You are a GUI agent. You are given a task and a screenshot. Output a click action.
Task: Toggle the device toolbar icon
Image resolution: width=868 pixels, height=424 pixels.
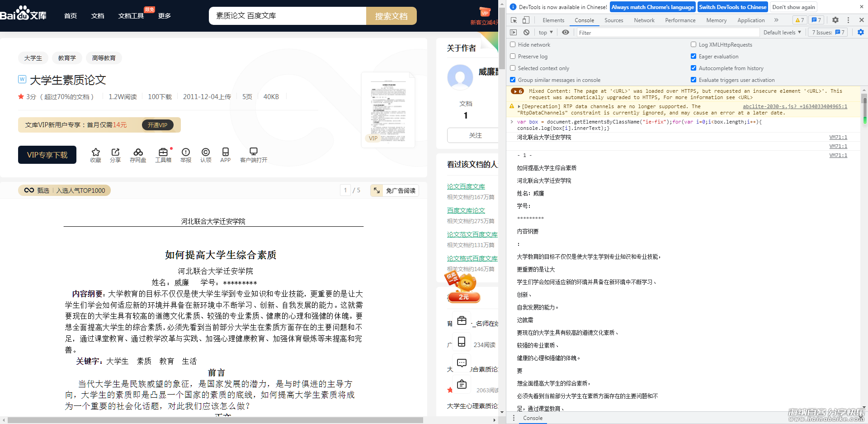[526, 20]
